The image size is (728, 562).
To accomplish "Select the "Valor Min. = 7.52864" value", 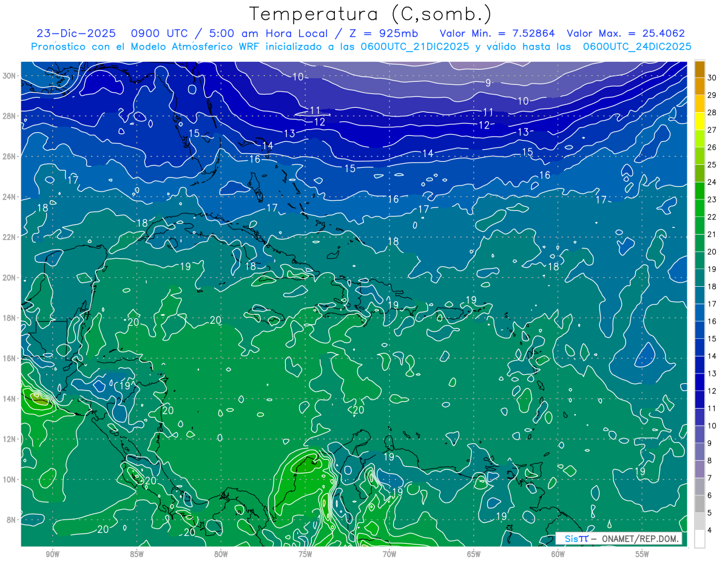I will tap(497, 33).
